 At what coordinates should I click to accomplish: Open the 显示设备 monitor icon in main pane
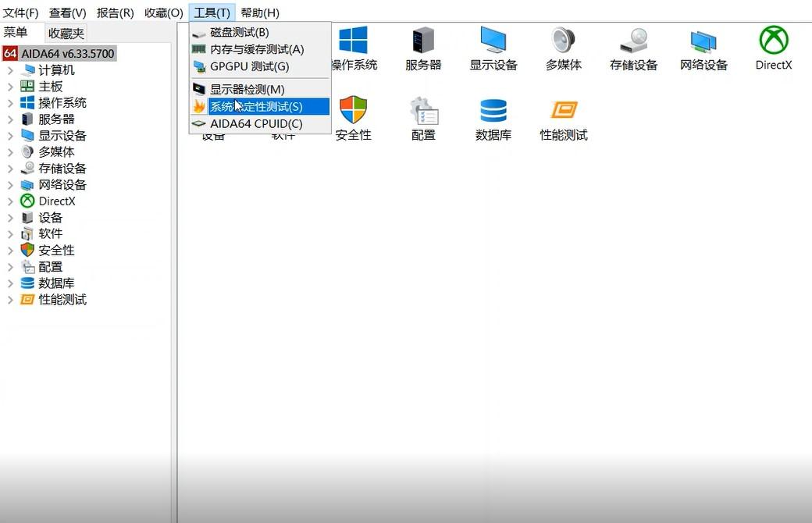click(x=493, y=40)
